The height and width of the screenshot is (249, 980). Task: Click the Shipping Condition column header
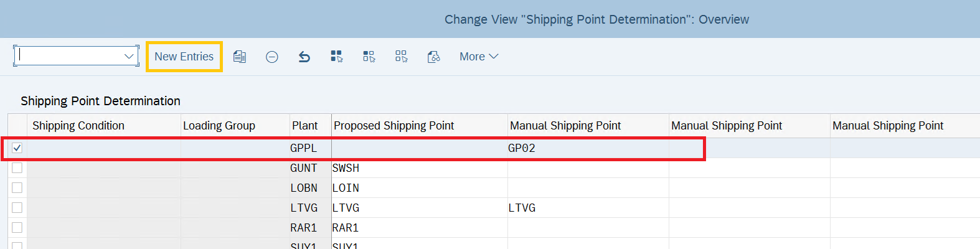pos(78,126)
